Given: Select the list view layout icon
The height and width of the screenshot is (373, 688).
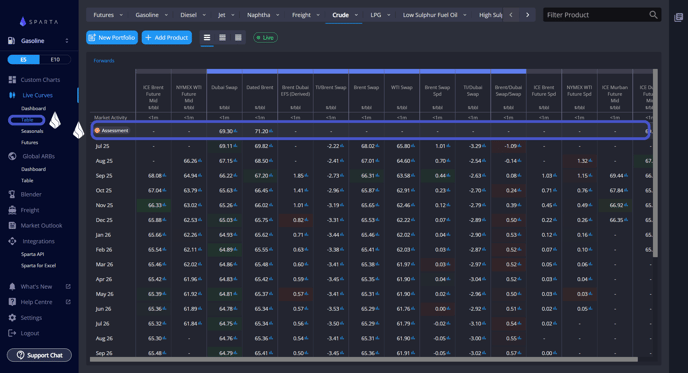Looking at the screenshot, I should (207, 38).
